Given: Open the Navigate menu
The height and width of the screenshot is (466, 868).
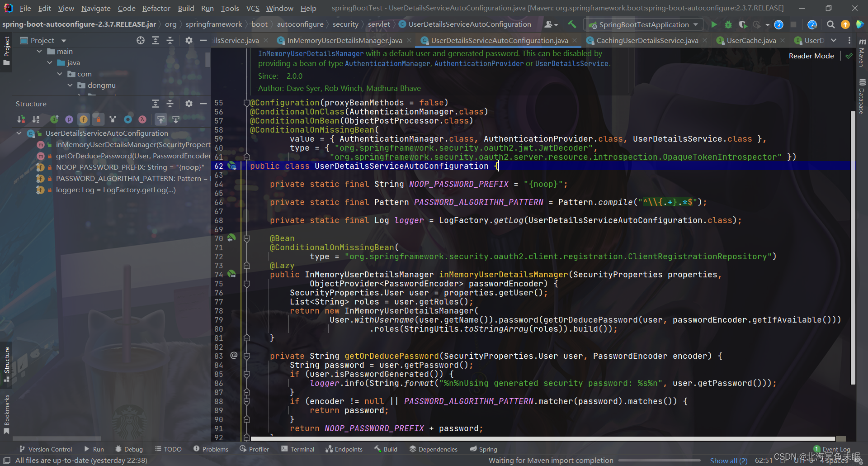Looking at the screenshot, I should point(96,8).
